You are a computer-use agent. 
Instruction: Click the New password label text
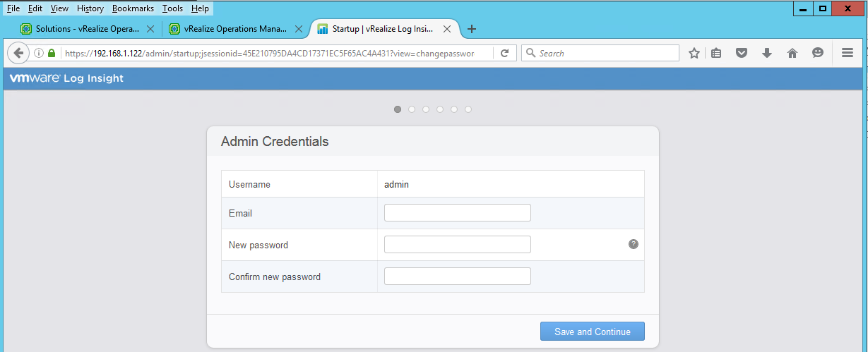pos(258,245)
